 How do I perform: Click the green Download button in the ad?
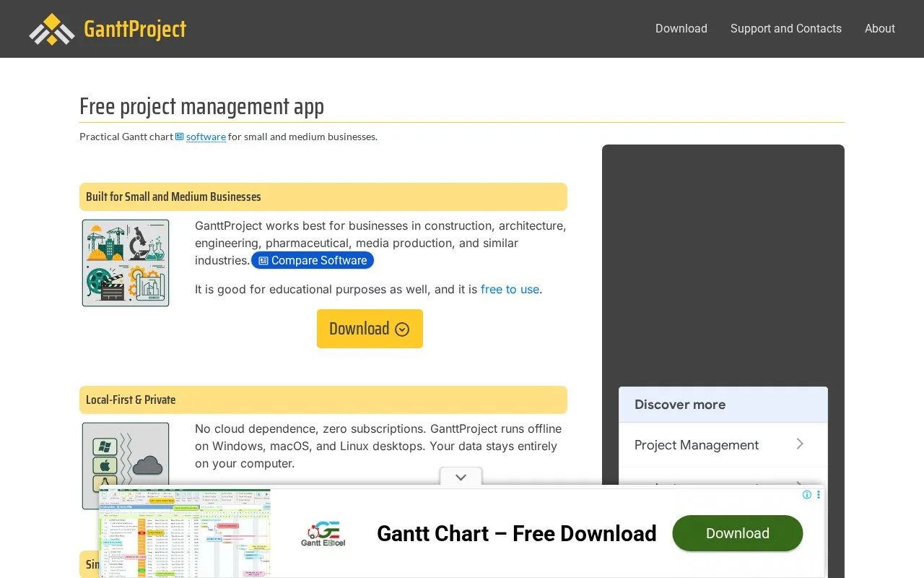738,533
